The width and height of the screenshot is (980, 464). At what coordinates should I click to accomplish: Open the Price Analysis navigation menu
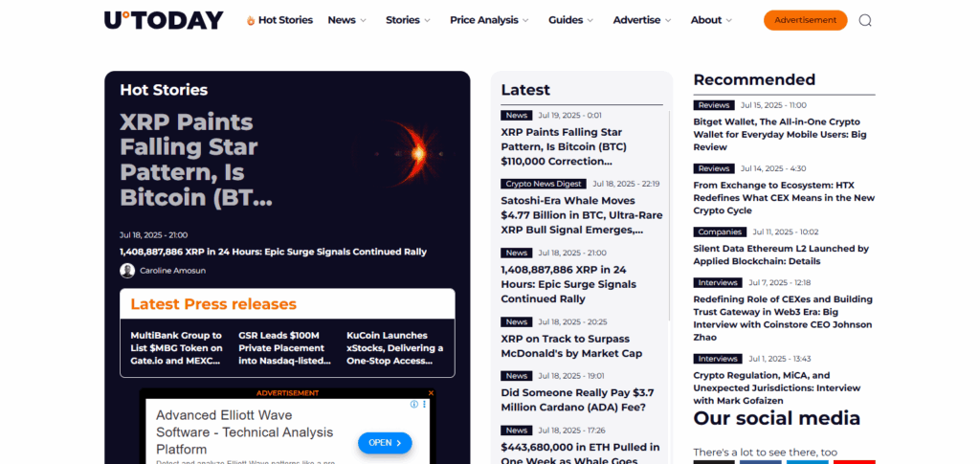click(x=483, y=20)
